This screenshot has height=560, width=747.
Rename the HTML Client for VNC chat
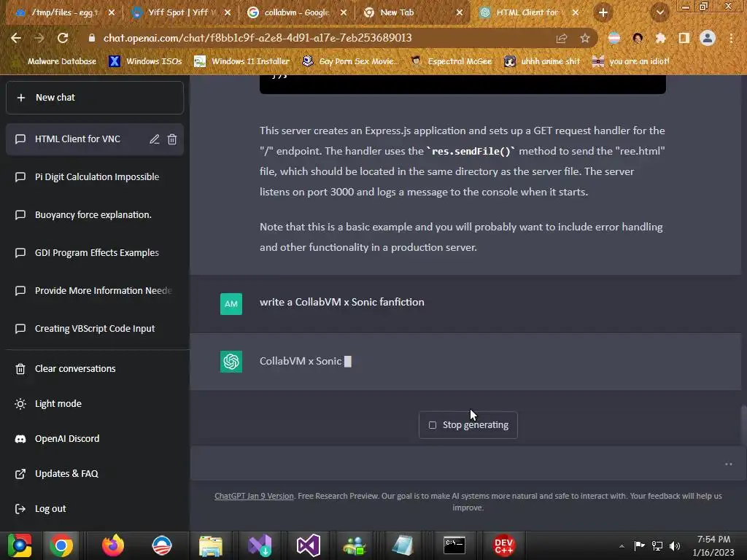coord(155,139)
